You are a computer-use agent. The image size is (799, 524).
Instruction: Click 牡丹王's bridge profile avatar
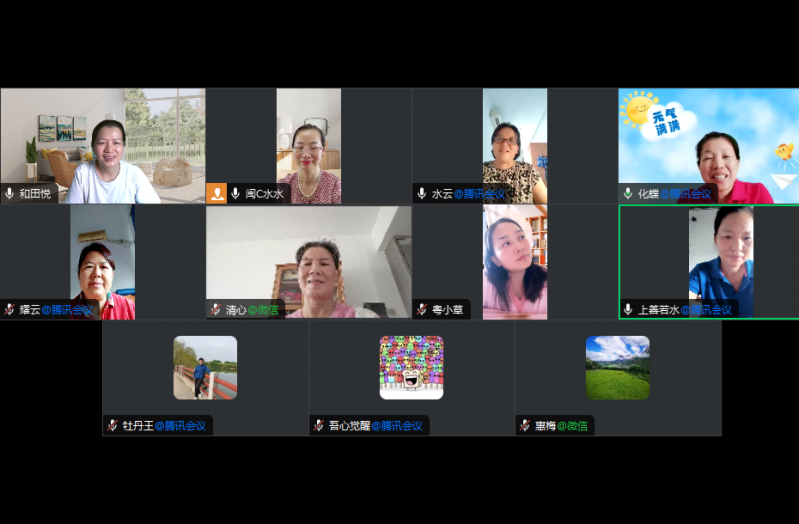pos(205,367)
